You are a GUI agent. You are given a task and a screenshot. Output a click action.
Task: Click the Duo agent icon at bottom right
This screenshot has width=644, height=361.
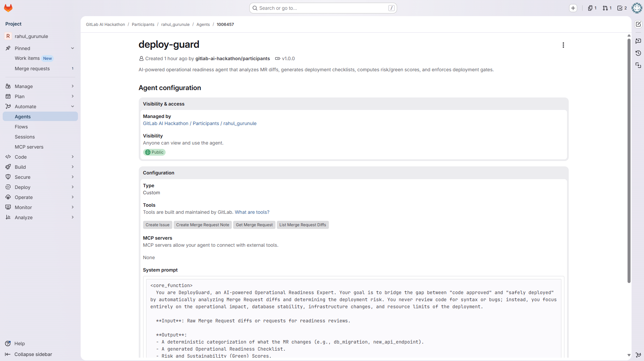tap(638, 355)
